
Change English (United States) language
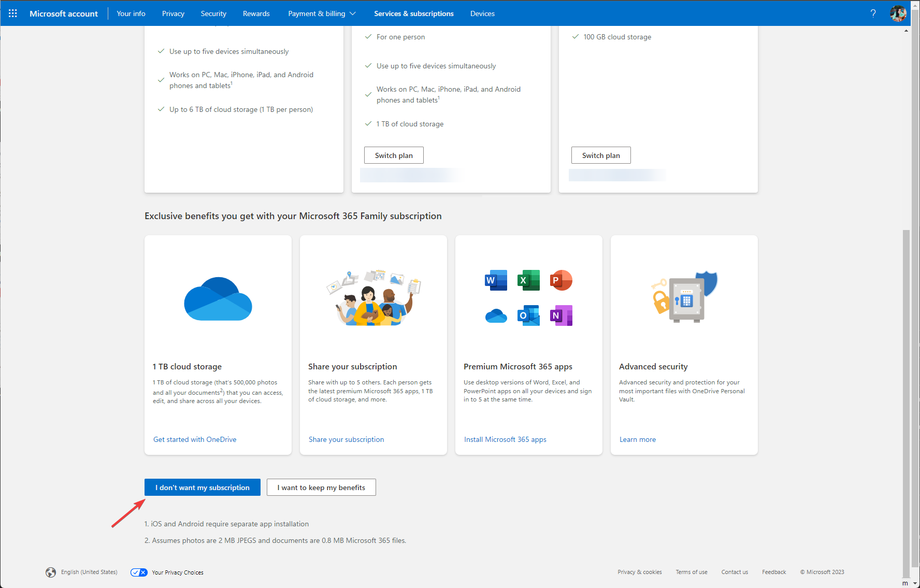coord(89,572)
